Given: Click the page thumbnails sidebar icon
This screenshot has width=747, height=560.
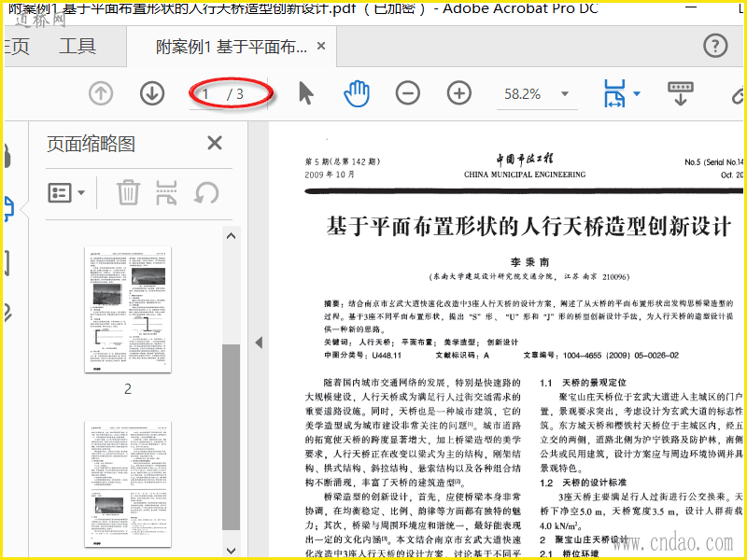Looking at the screenshot, I should [x=9, y=208].
